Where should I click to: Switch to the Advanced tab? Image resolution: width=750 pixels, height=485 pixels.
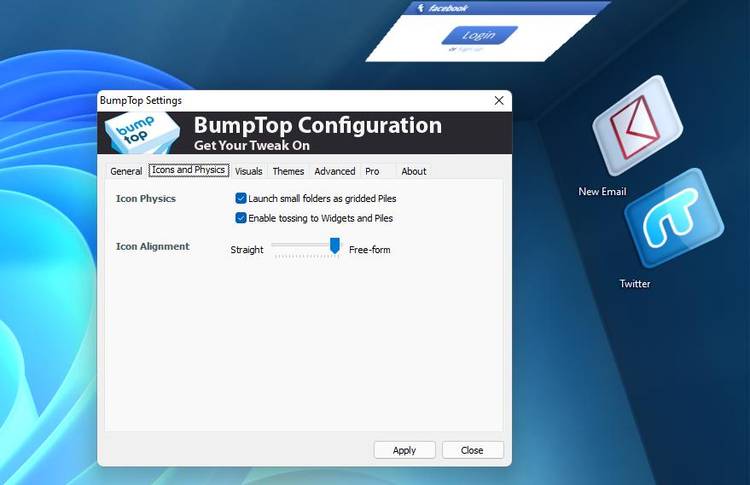[335, 171]
